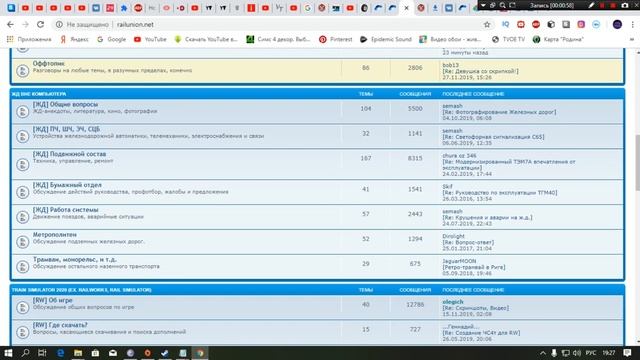Image resolution: width=640 pixels, height=360 pixels.
Task: Click the Метрополитен forum icon
Action: point(22,242)
